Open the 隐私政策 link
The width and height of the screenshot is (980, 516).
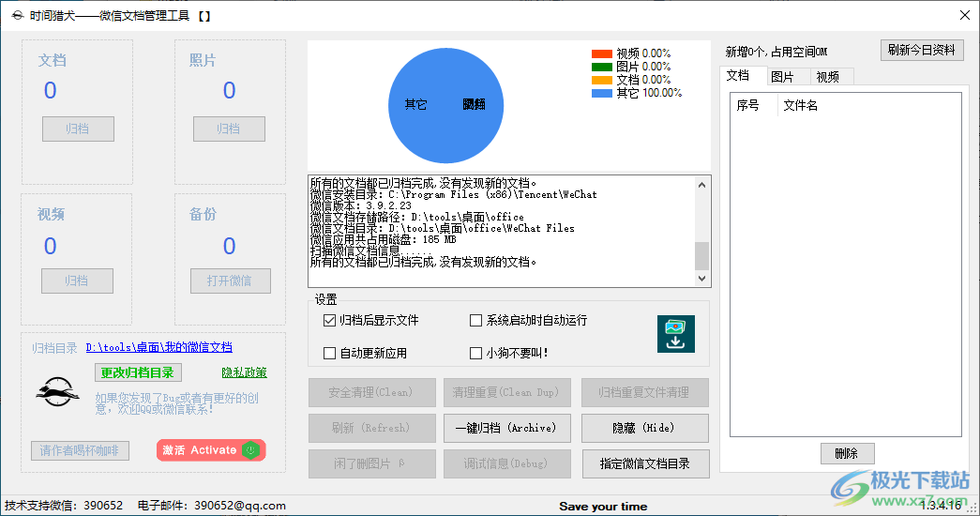tap(245, 372)
